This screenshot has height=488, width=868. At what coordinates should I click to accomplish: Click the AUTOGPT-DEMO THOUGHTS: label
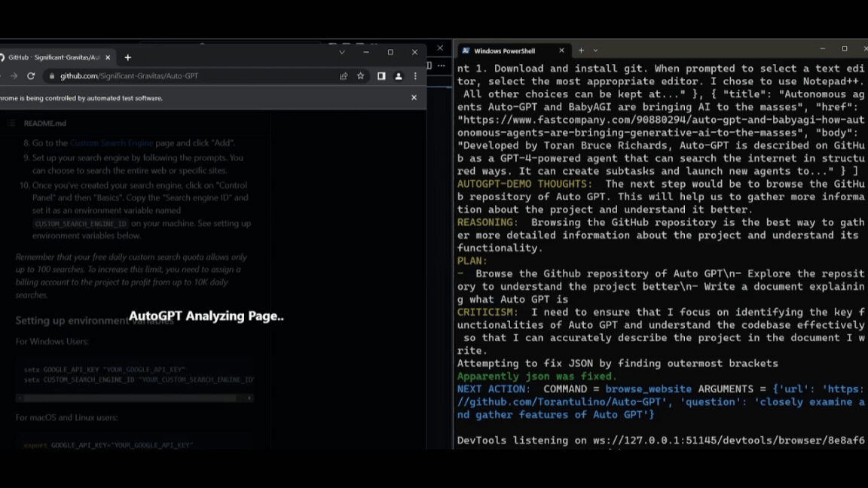pos(524,184)
